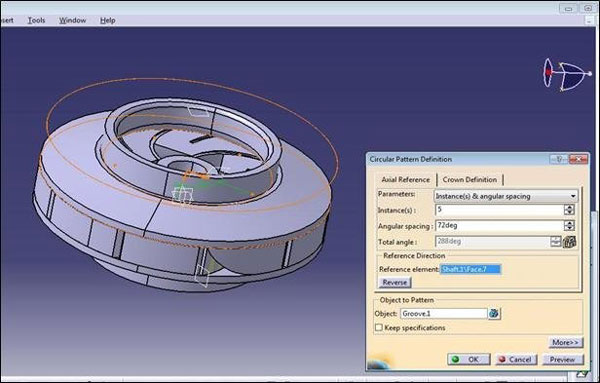Expand dialog with the More>> button
Viewport: 600px width, 383px height.
point(566,342)
